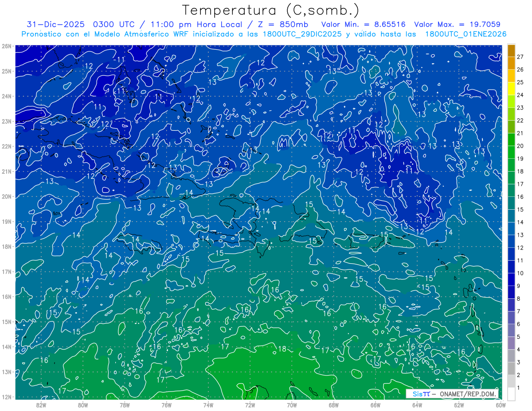Click the longitude axis label '82W'
The width and height of the screenshot is (532, 411).
[x=41, y=405]
